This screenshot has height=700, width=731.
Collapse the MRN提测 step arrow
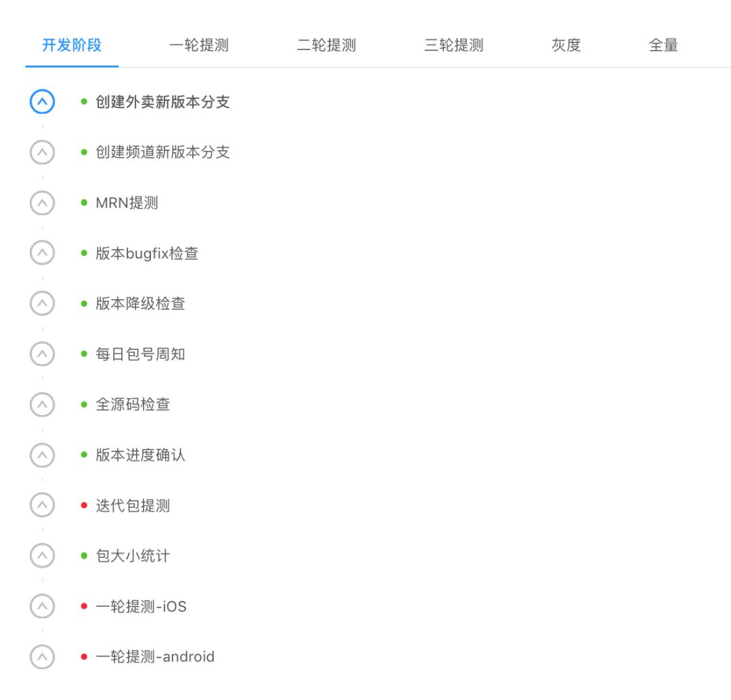tap(42, 202)
